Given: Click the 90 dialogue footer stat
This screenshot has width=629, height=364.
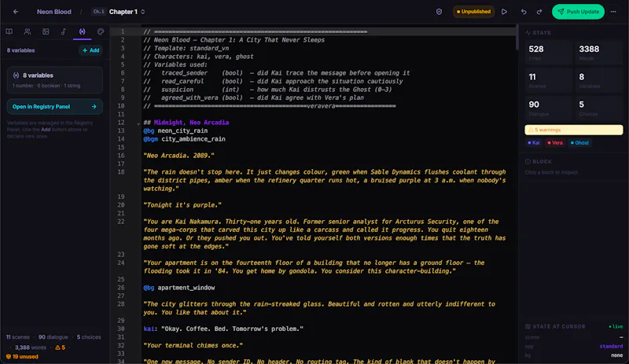Looking at the screenshot, I should pyautogui.click(x=53, y=337).
